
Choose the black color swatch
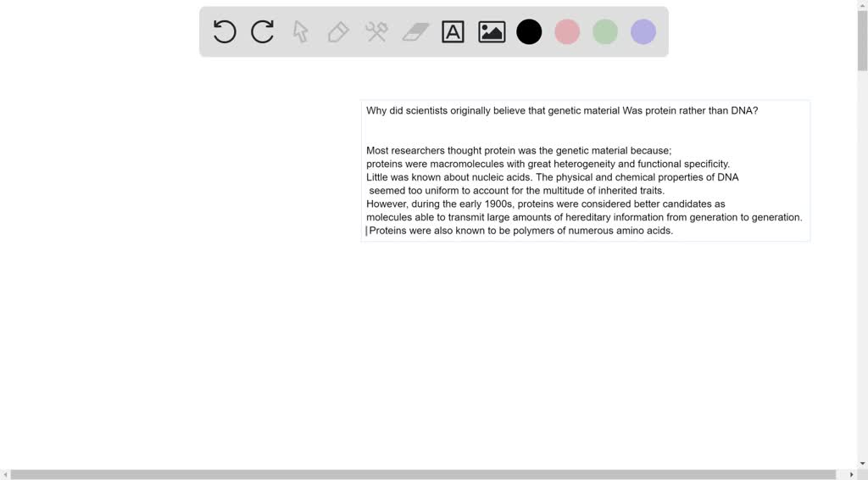(x=529, y=31)
